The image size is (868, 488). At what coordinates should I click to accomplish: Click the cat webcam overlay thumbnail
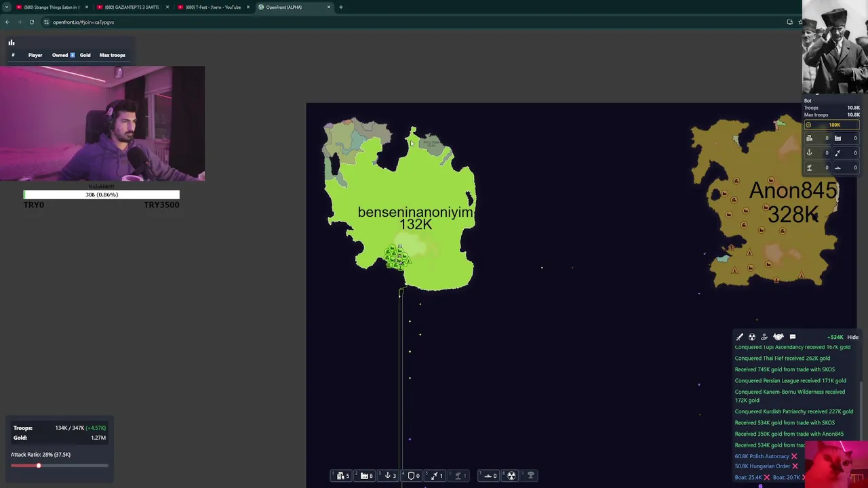click(x=837, y=464)
